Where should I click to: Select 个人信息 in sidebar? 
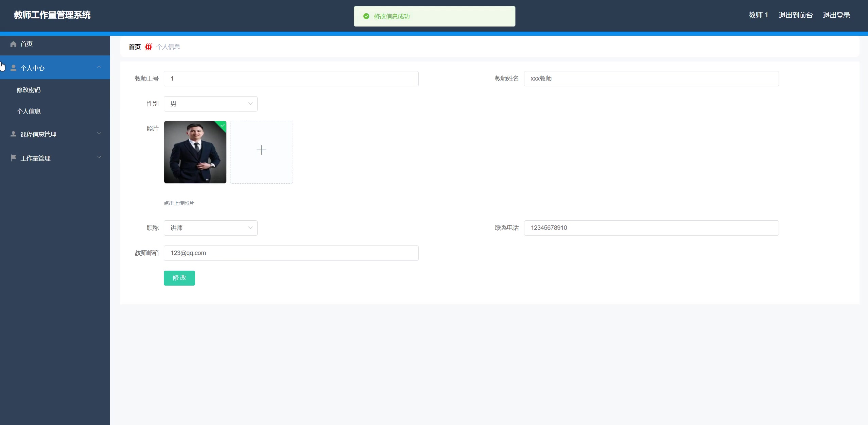(x=29, y=111)
